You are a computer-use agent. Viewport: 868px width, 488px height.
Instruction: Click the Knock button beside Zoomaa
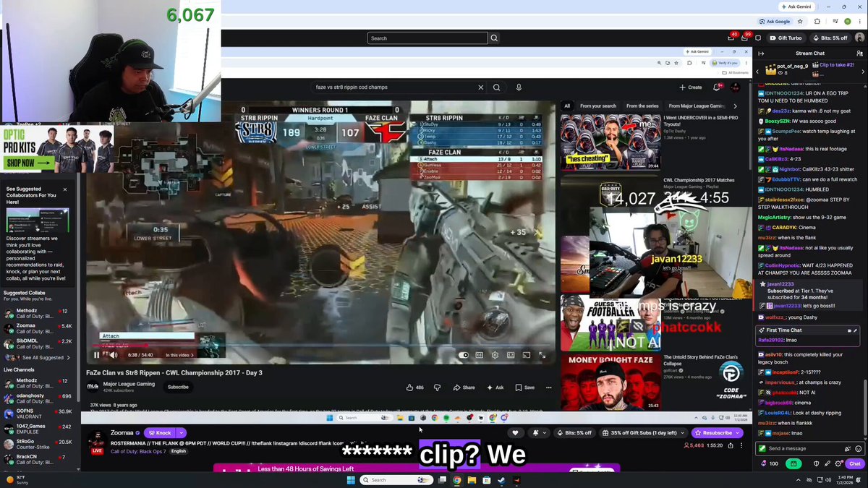click(160, 433)
